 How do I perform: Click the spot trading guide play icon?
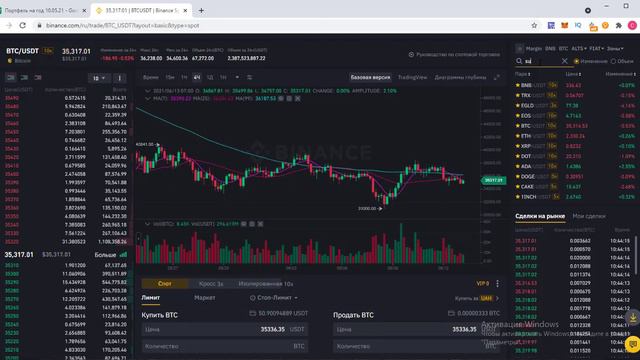pos(411,55)
